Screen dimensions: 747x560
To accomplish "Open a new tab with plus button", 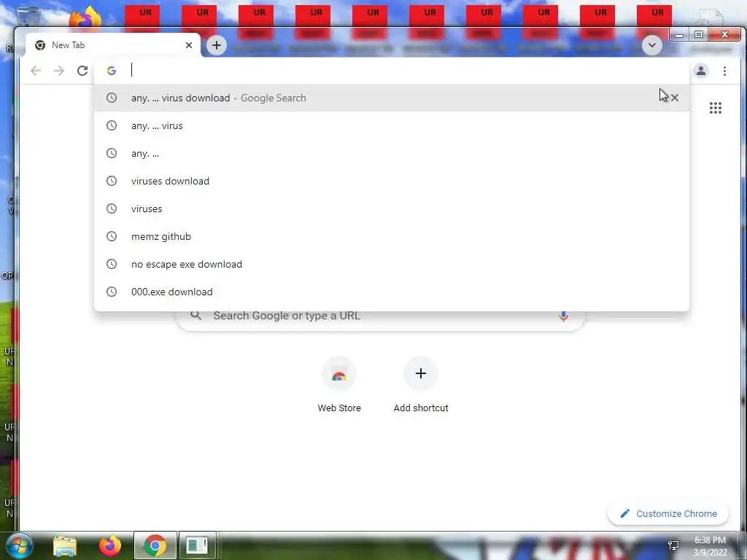I will [x=216, y=45].
